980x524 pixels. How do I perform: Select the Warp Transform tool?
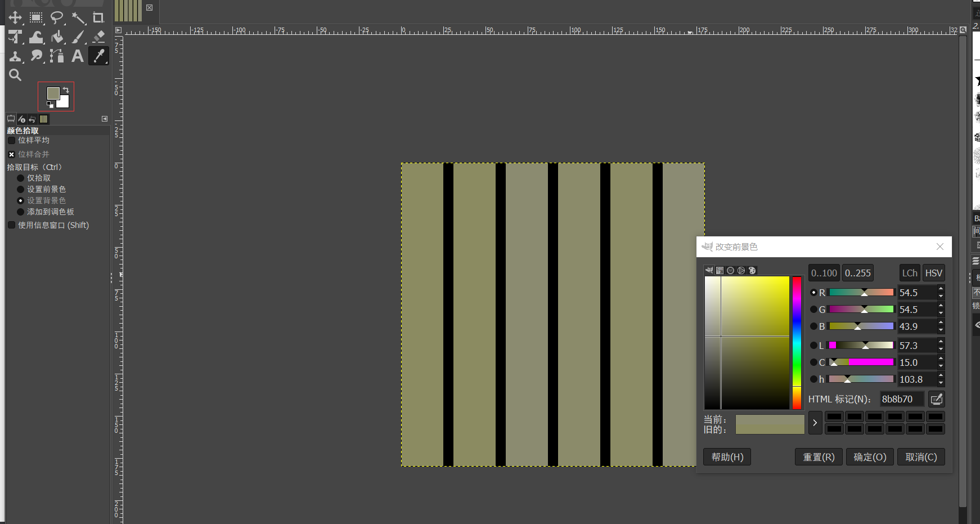pyautogui.click(x=36, y=37)
